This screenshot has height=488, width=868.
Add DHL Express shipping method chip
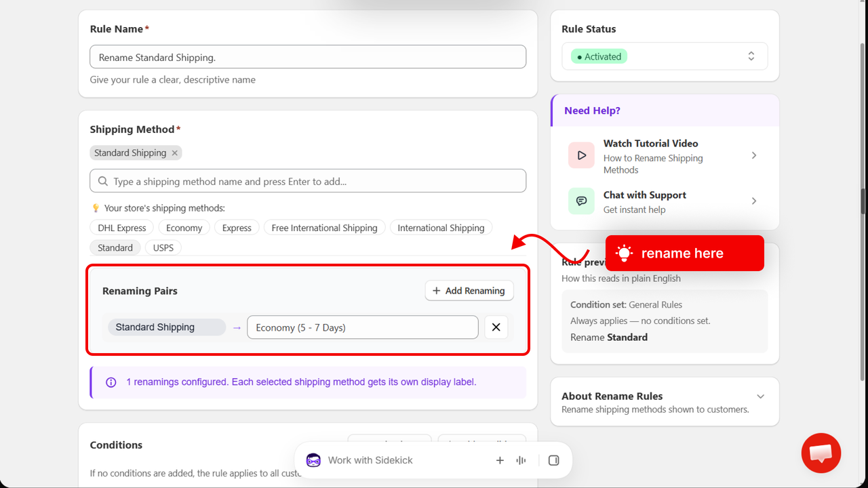click(122, 228)
